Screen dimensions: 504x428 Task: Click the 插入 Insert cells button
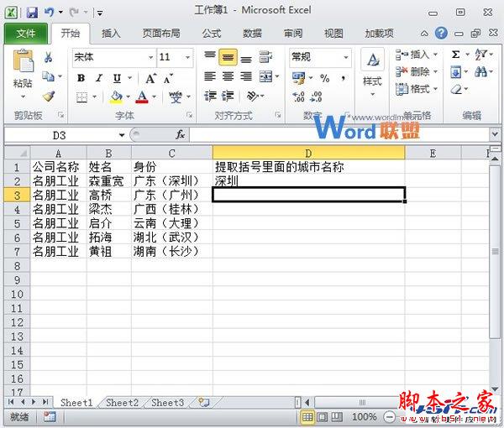click(x=417, y=55)
